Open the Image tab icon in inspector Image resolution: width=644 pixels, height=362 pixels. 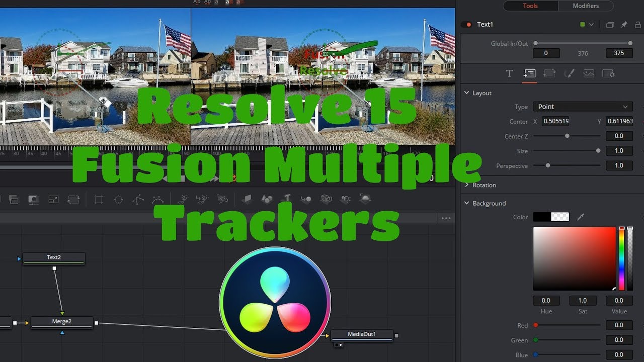(x=589, y=74)
